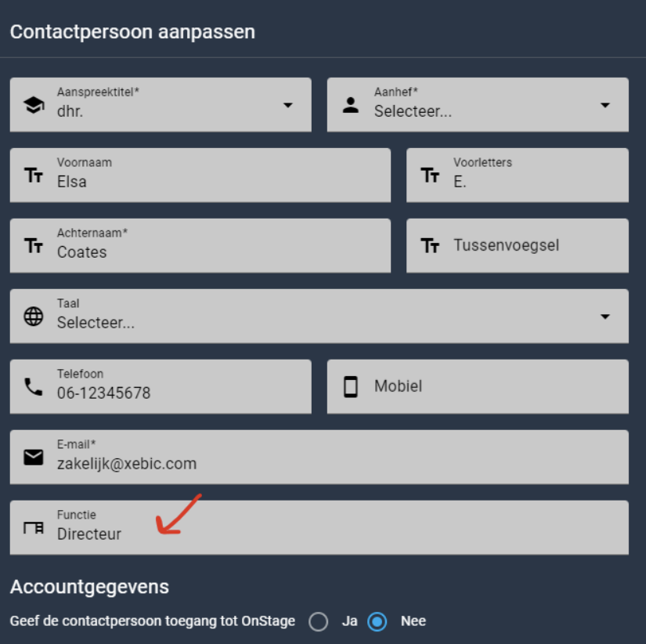
Task: Open the Aanspreektitel dropdown showing dhr.
Action: pyautogui.click(x=161, y=105)
